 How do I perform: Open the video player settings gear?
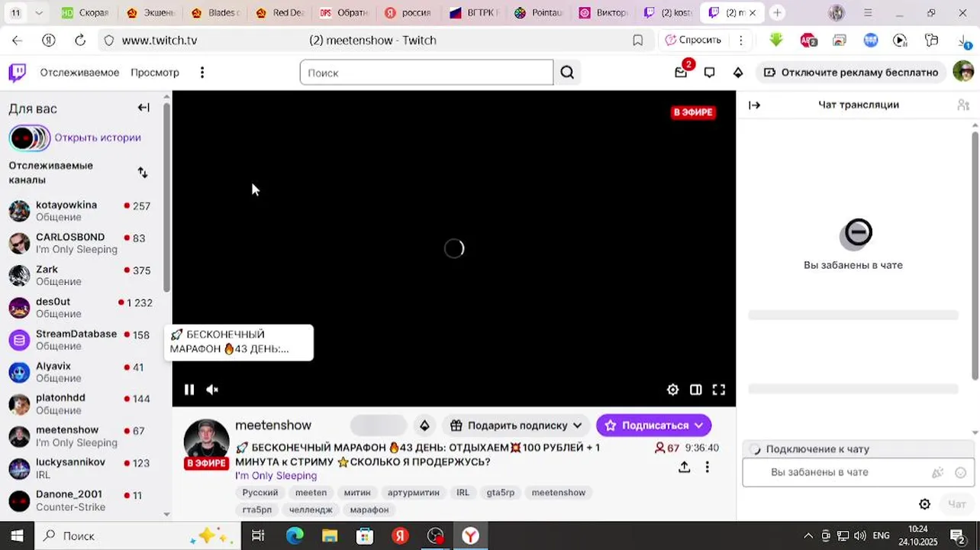[672, 390]
